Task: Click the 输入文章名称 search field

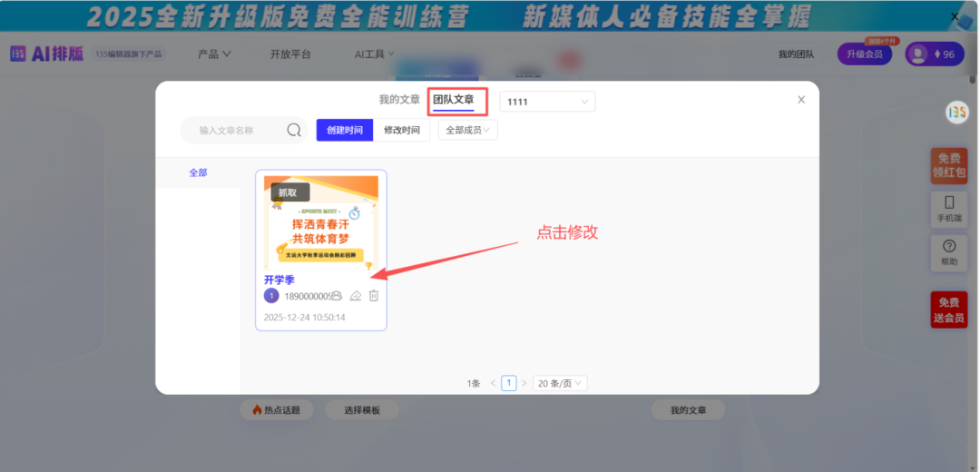Action: click(x=244, y=130)
